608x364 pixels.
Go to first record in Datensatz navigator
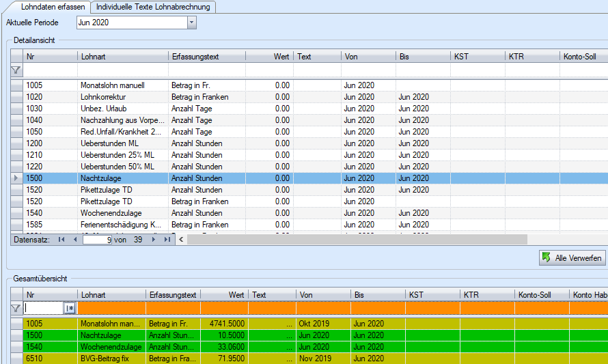(x=61, y=240)
